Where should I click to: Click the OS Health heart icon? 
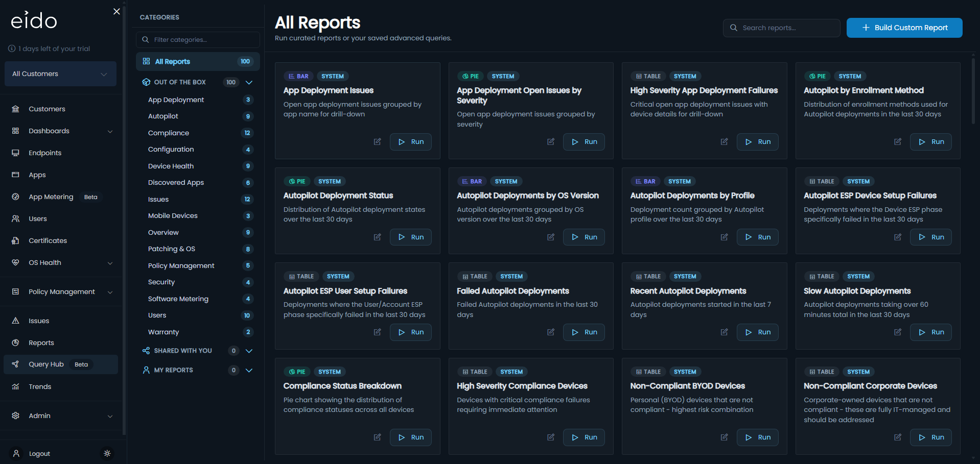(16, 262)
